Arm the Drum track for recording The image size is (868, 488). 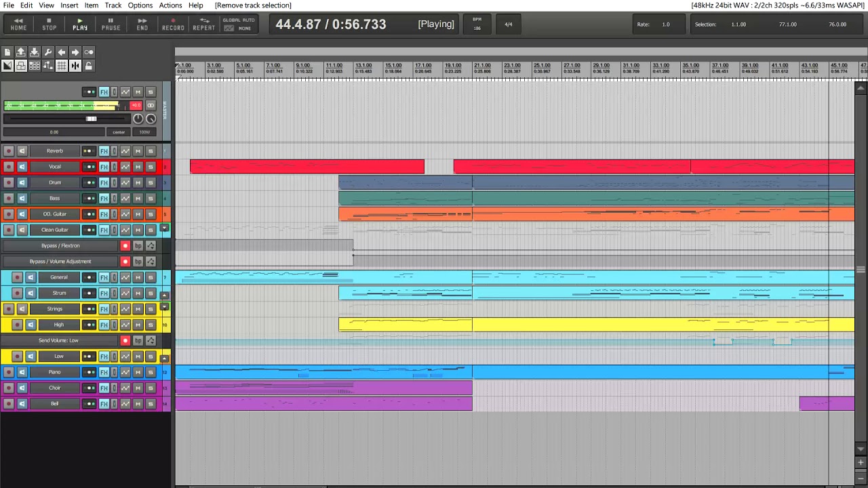click(x=9, y=183)
